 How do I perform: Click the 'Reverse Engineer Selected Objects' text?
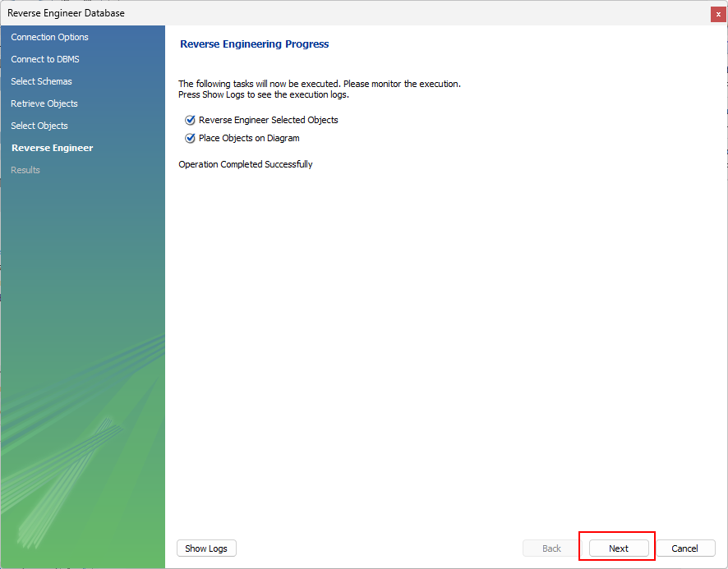tap(269, 120)
